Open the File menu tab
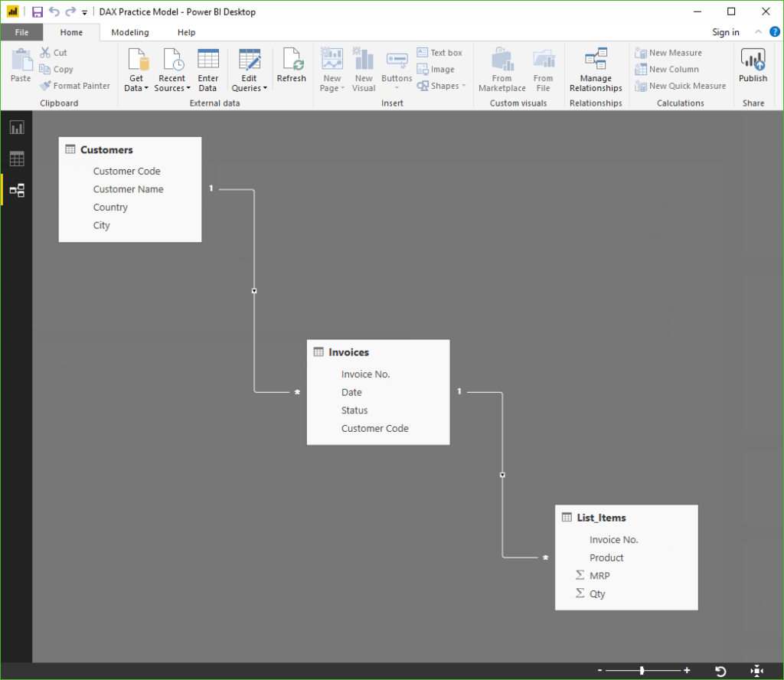The height and width of the screenshot is (680, 784). (x=21, y=32)
